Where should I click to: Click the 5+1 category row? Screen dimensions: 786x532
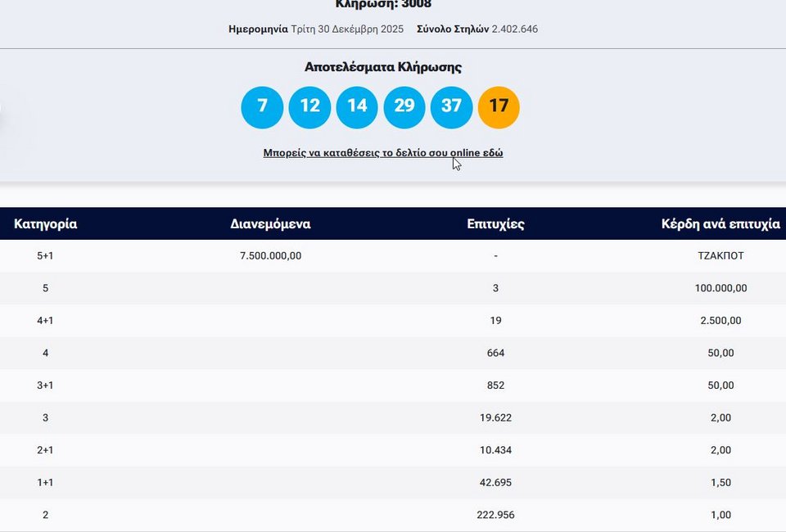[45, 255]
